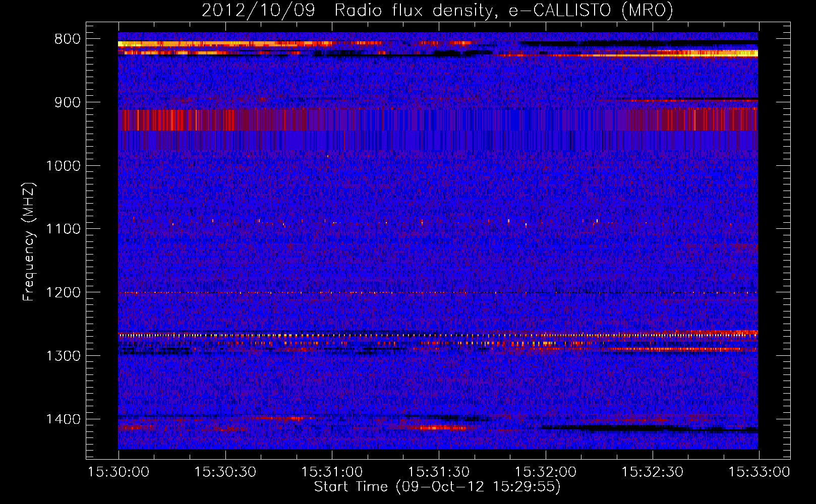This screenshot has width=816, height=504.
Task: Click the 15:32:00 time tick label
Action: point(546,472)
